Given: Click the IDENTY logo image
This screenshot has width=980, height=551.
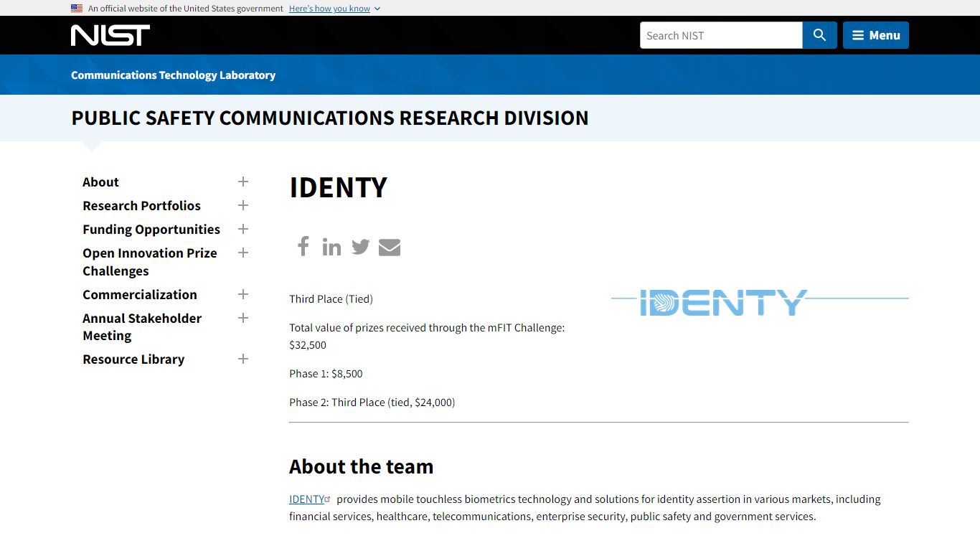Looking at the screenshot, I should 760,302.
